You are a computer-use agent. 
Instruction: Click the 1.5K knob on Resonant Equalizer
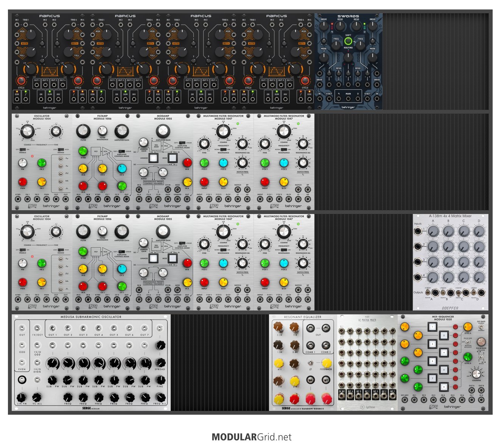(x=279, y=345)
